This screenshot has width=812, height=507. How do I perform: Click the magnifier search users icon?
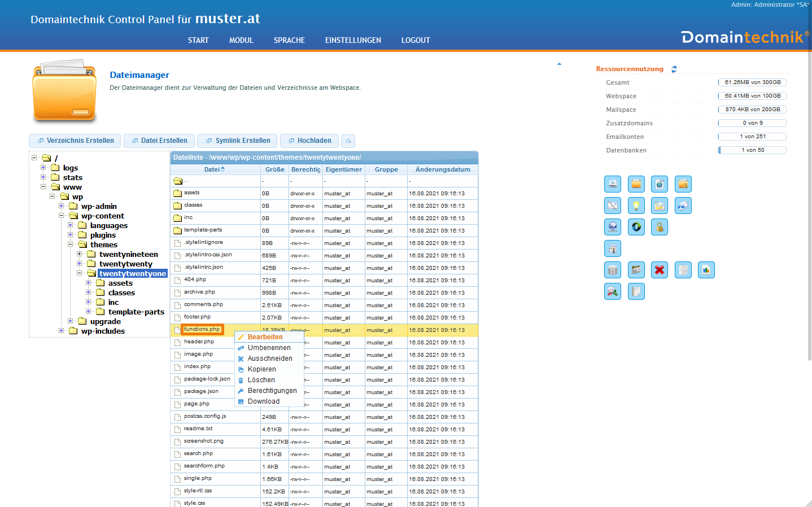pyautogui.click(x=613, y=292)
